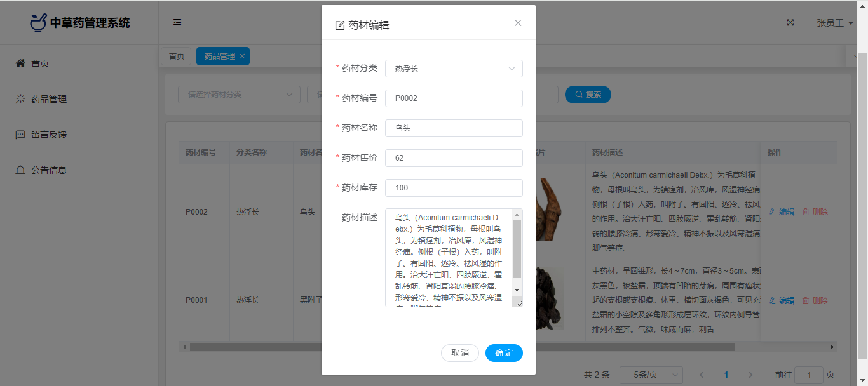Close the 药材编辑 dialog with X
The image size is (868, 386).
(x=518, y=23)
